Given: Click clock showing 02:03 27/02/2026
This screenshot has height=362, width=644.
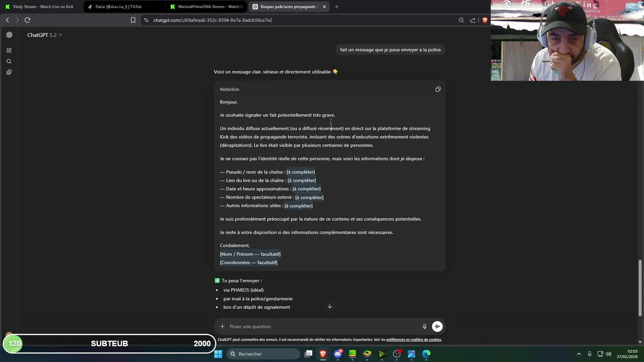Looking at the screenshot, I should pos(628,354).
